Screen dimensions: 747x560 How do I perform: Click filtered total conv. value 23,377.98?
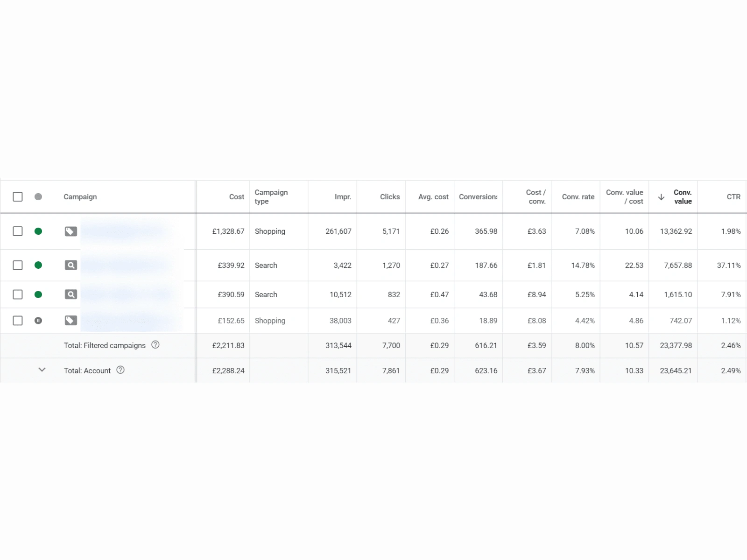(x=676, y=345)
